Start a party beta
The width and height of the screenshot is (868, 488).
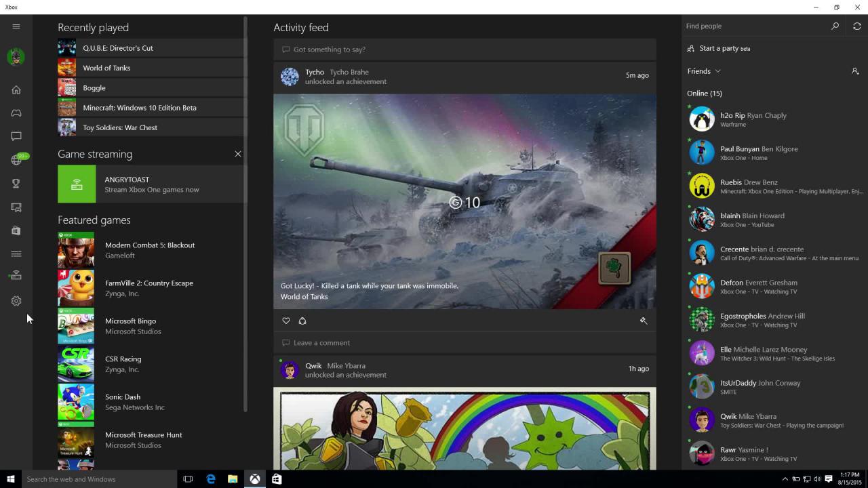pos(719,48)
